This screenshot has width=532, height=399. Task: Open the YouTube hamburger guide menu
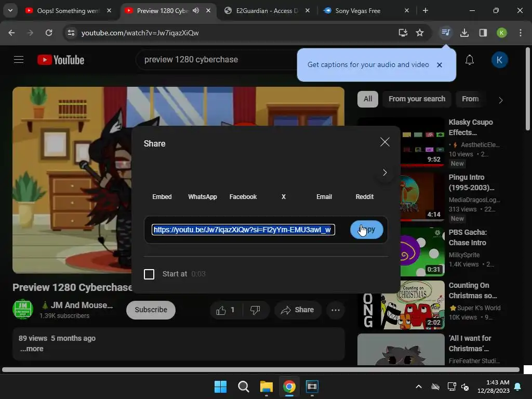[x=19, y=60]
